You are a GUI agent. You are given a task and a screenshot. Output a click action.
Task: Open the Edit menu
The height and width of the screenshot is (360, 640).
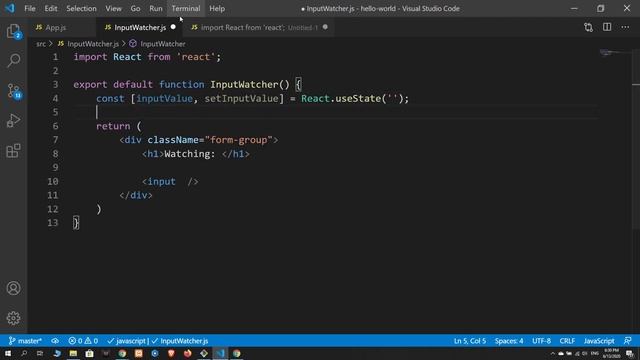tap(51, 8)
